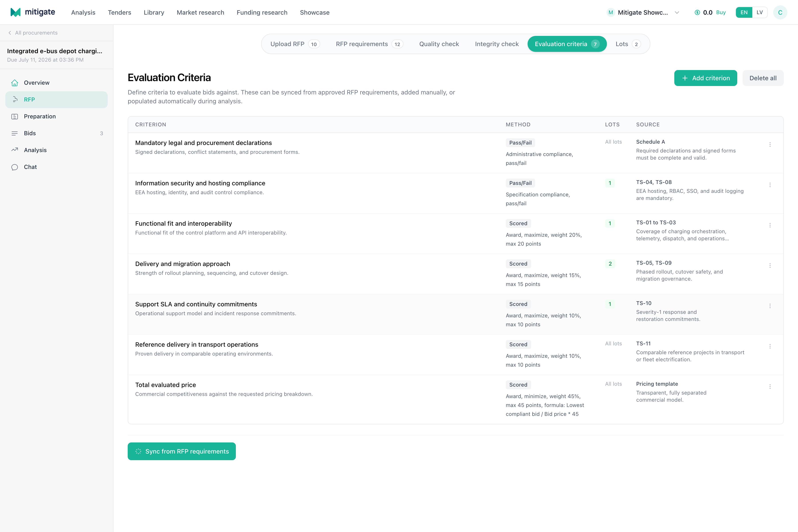Open the Integrity check tab
The height and width of the screenshot is (532, 798).
pos(497,44)
